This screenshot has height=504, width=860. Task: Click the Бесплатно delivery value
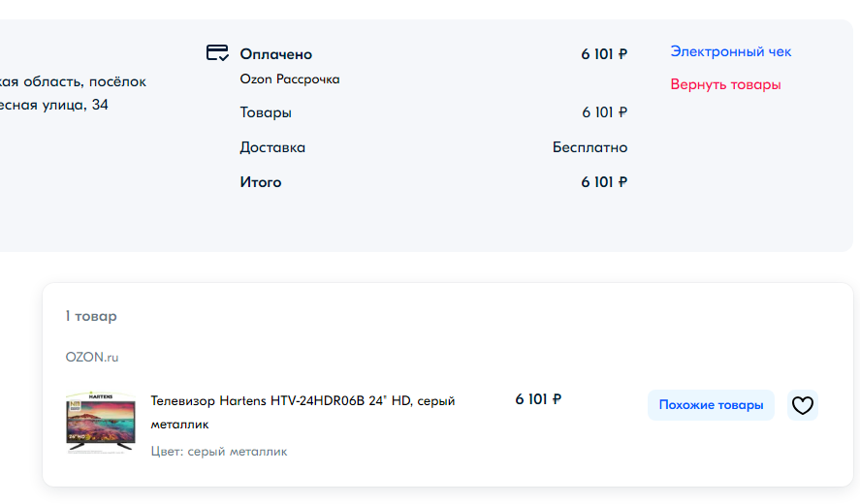[x=589, y=147]
